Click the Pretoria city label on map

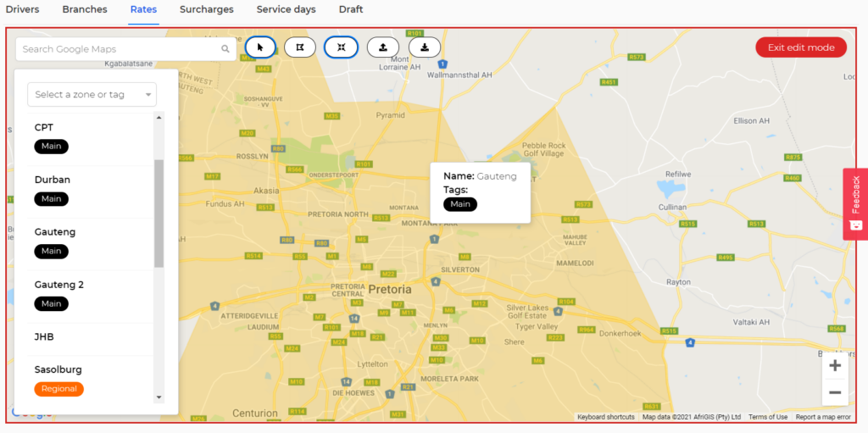pos(390,290)
